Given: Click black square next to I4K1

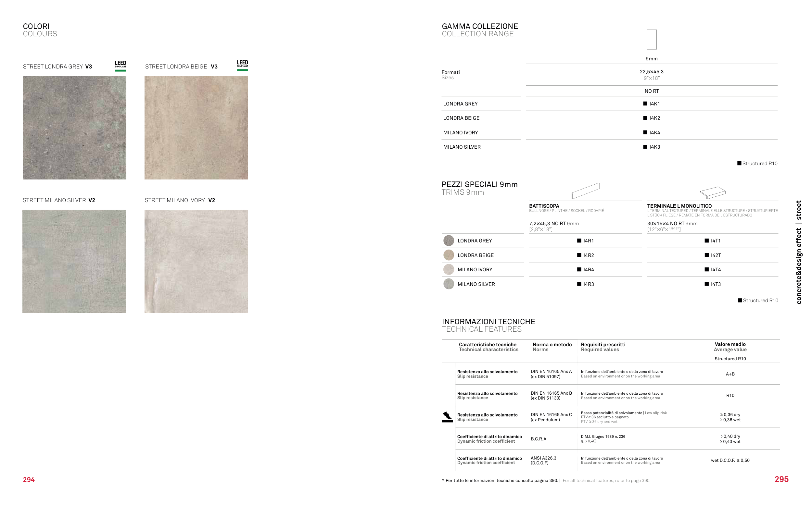Looking at the screenshot, I should coord(645,104).
